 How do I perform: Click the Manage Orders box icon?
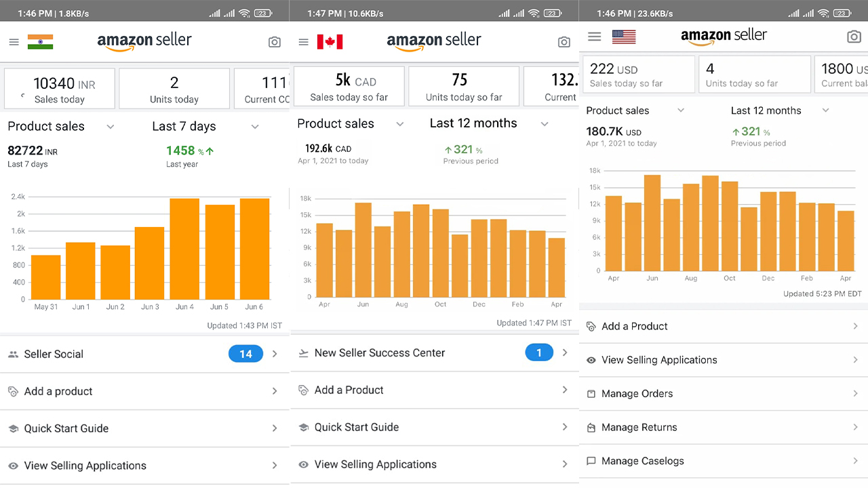591,394
